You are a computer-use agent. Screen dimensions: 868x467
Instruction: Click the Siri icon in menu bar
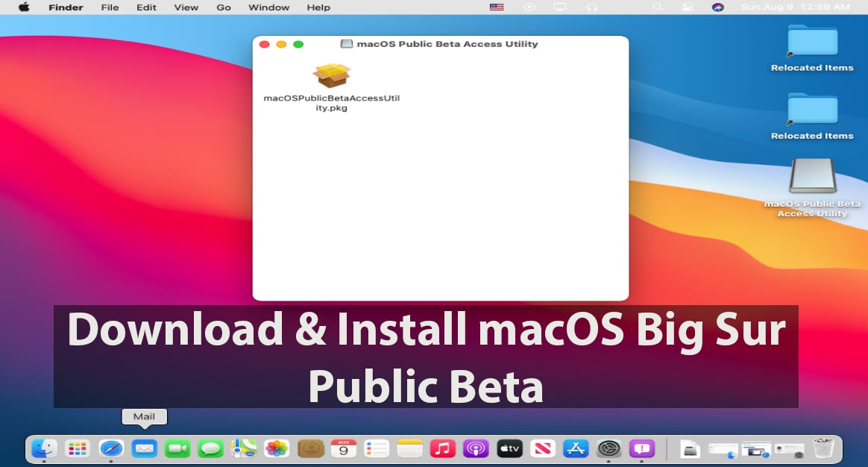click(x=717, y=7)
